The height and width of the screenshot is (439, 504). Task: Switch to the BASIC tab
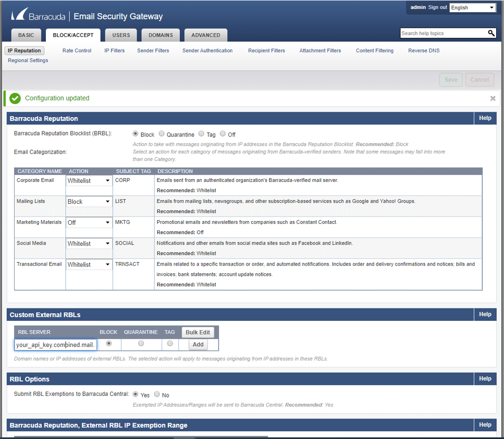pyautogui.click(x=26, y=35)
